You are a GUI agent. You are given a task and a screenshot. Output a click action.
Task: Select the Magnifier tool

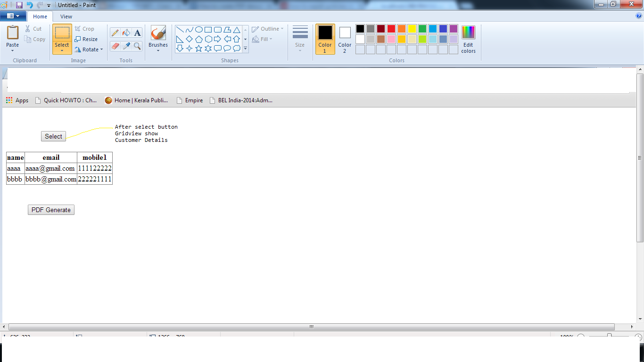(x=137, y=45)
